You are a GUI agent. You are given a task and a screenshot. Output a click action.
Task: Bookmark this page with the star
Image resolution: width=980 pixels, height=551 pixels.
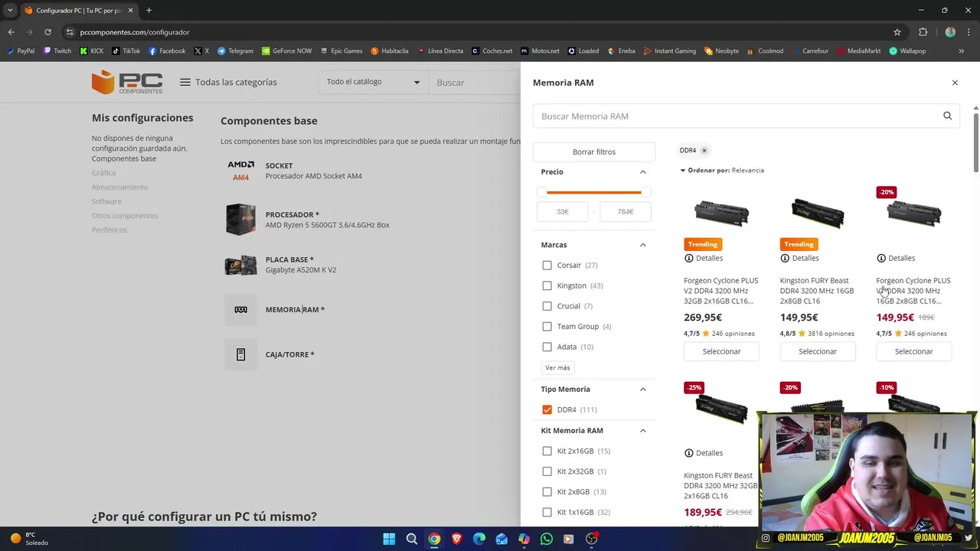tap(897, 32)
